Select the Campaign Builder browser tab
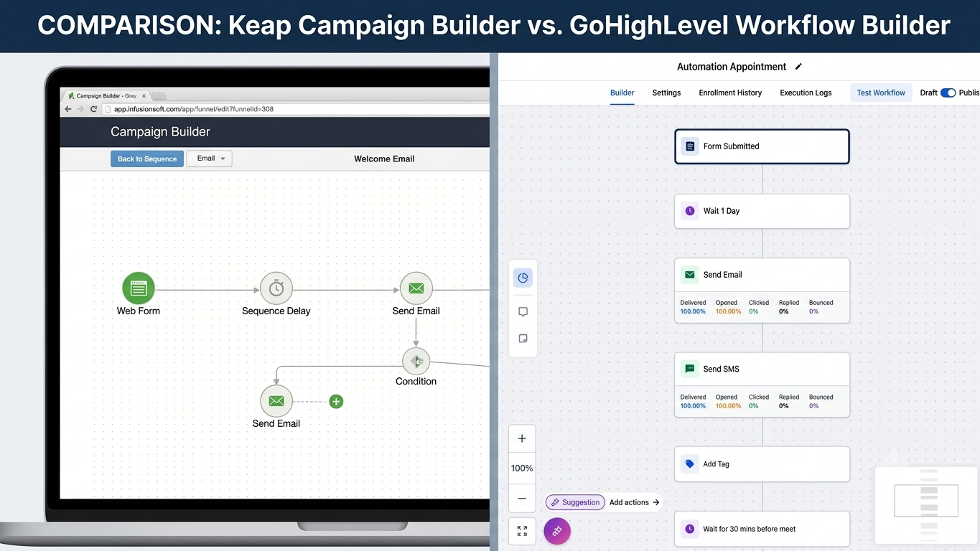The height and width of the screenshot is (551, 980). [106, 95]
